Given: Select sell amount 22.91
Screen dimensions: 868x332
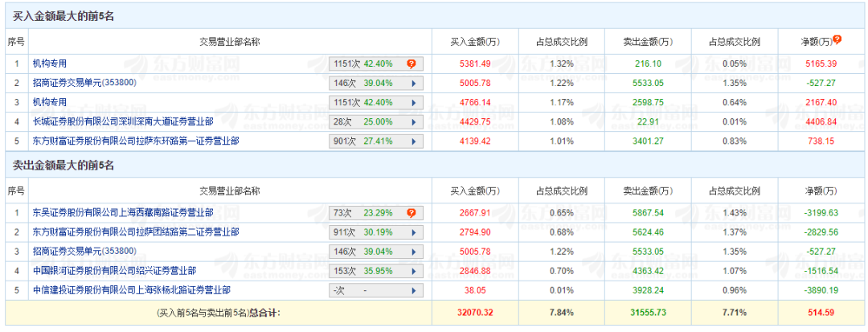Looking at the screenshot, I should point(648,121).
